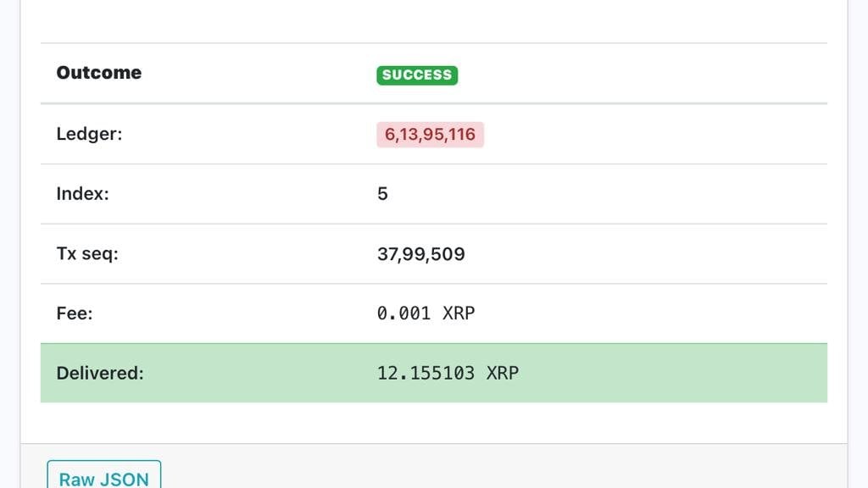Screen dimensions: 868x488
Task: Click the Ledger: field label
Action: 89,134
